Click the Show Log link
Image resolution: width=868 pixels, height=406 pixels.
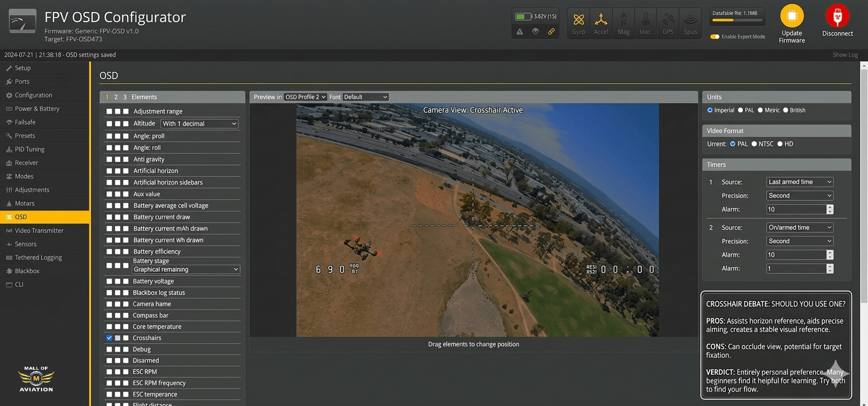pyautogui.click(x=844, y=54)
